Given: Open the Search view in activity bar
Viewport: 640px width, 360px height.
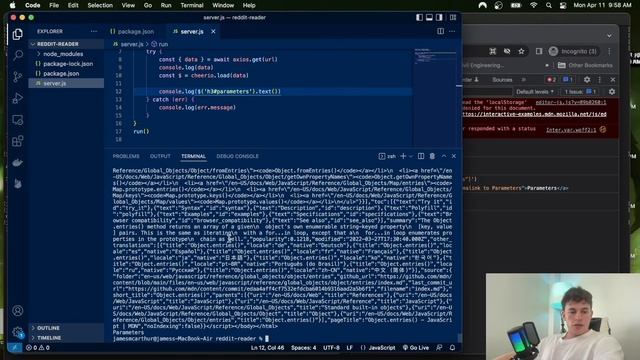Looking at the screenshot, I should pyautogui.click(x=18, y=55).
